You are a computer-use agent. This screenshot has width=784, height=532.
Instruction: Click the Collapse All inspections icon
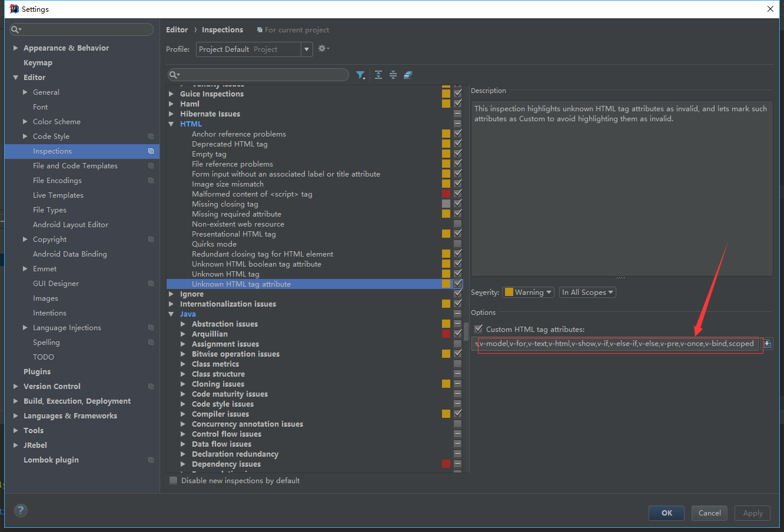pos(393,75)
